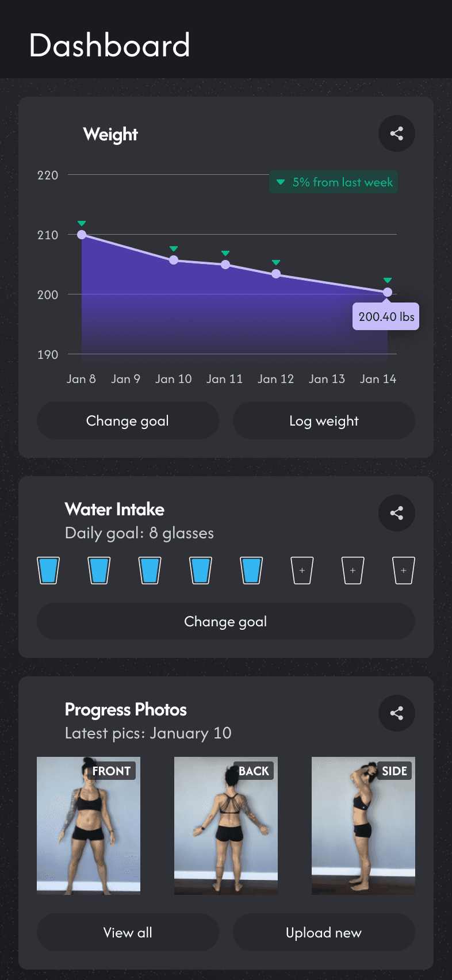Change the water intake goal
This screenshot has height=980, width=452.
point(225,621)
